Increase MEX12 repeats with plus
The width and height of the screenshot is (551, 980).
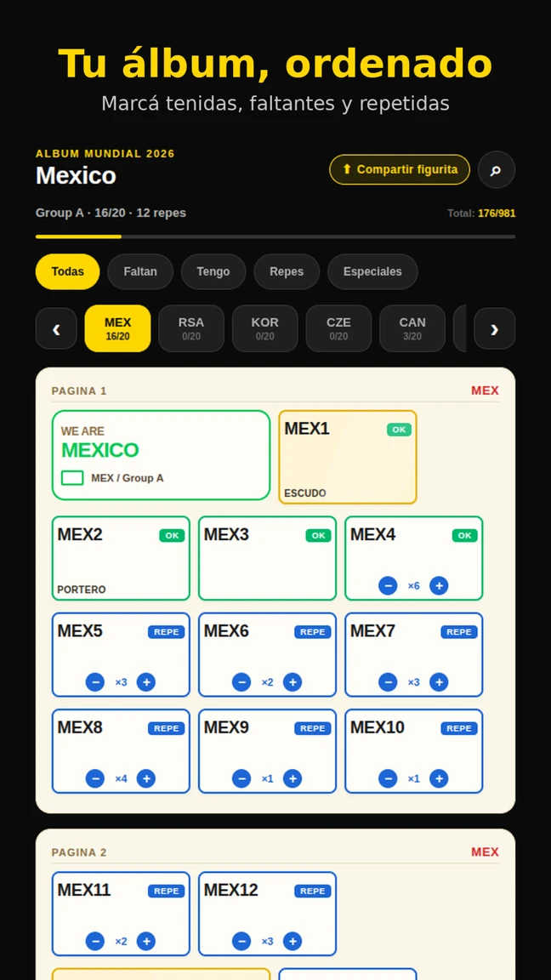pos(293,941)
